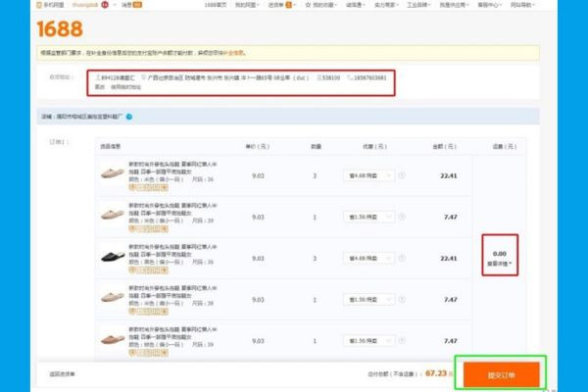Screen dimensions: 588x392
Task: Open the 我的阿里 top menu
Action: 247,5
